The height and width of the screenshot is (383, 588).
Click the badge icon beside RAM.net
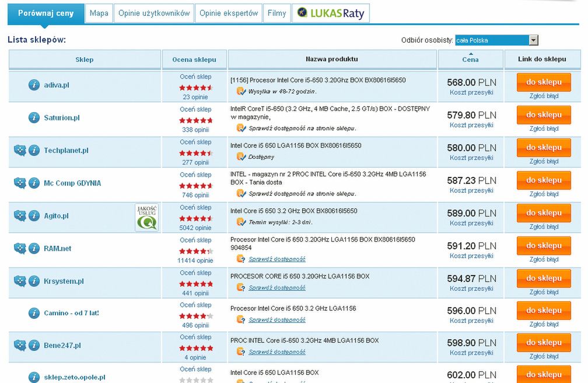coord(20,248)
